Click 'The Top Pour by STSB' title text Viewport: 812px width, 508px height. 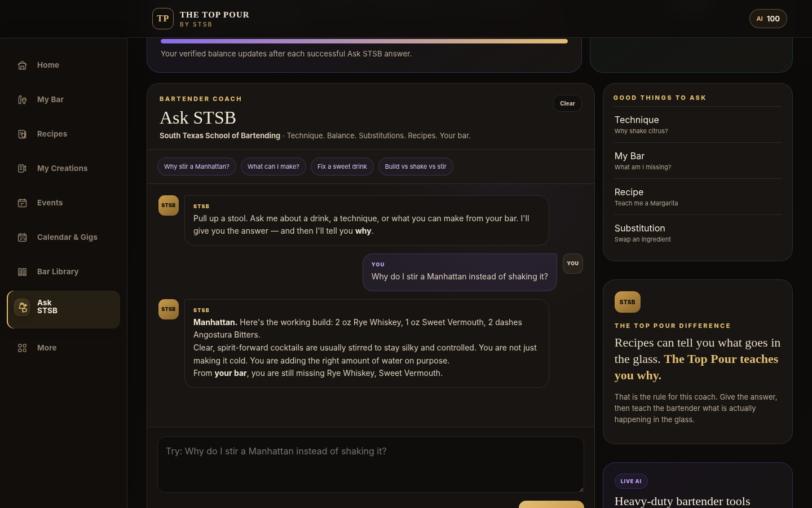point(214,19)
